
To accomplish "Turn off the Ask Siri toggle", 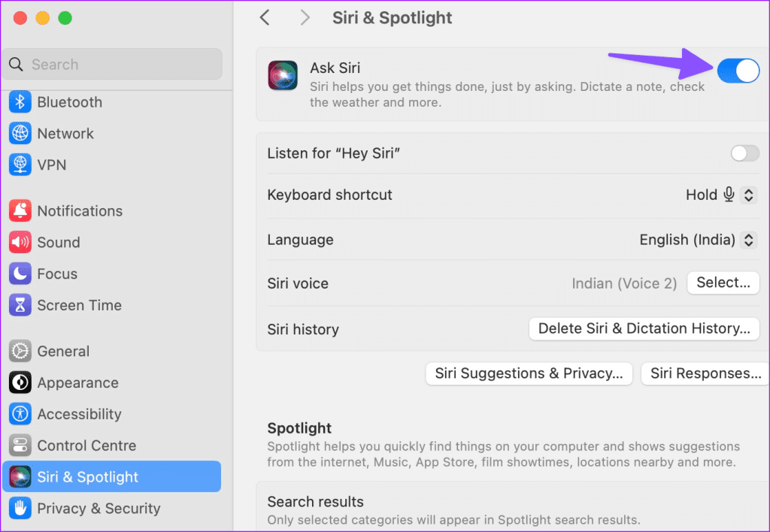I will (738, 71).
